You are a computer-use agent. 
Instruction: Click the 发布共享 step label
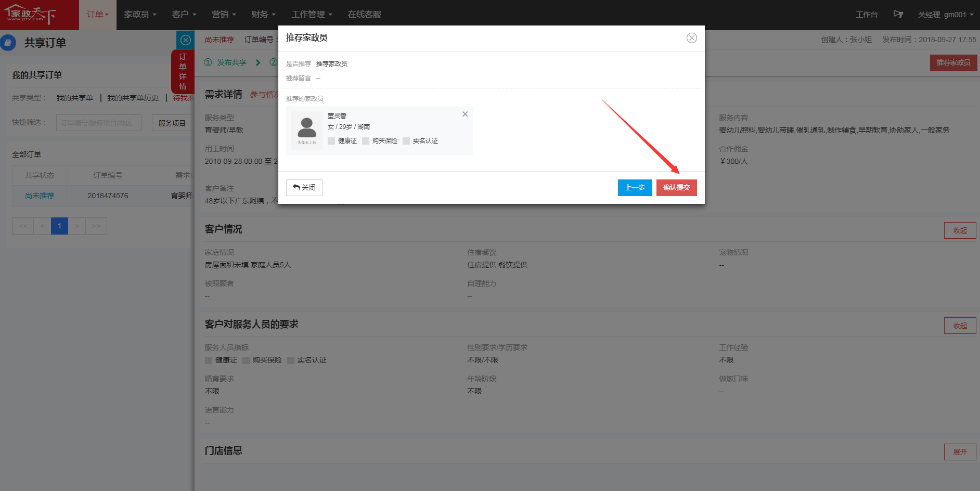[231, 62]
